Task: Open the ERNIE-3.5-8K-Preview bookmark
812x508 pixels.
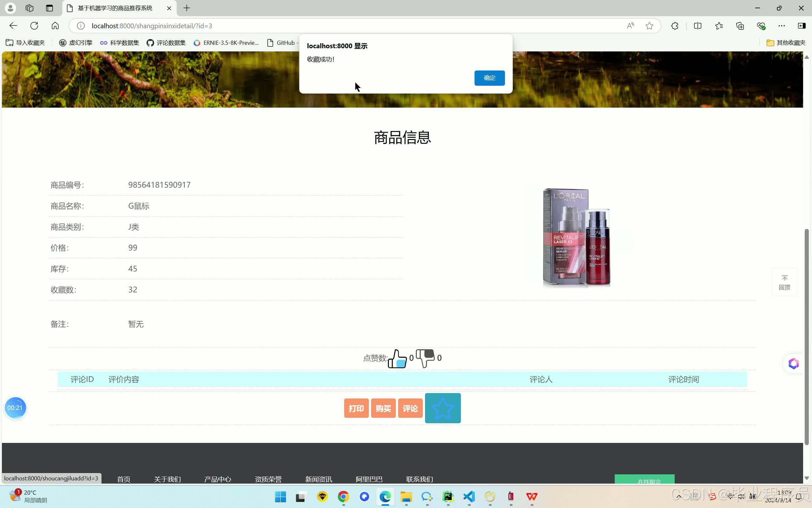Action: click(226, 43)
